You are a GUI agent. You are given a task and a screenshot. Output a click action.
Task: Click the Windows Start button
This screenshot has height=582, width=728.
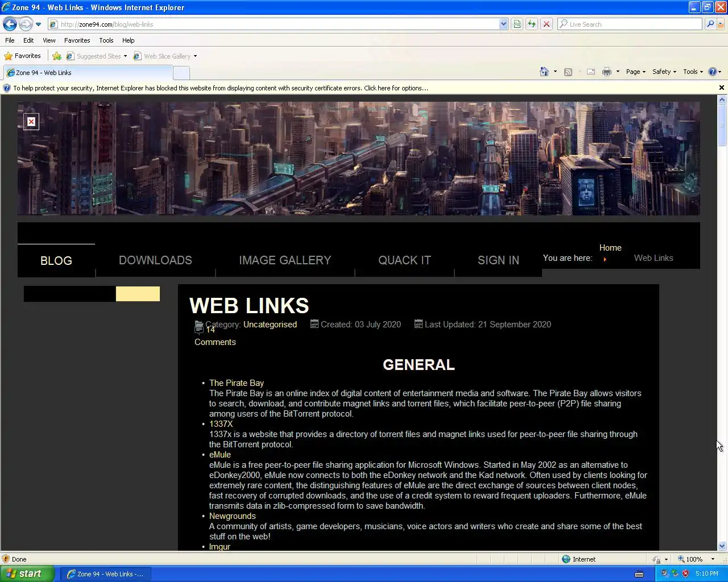point(27,573)
